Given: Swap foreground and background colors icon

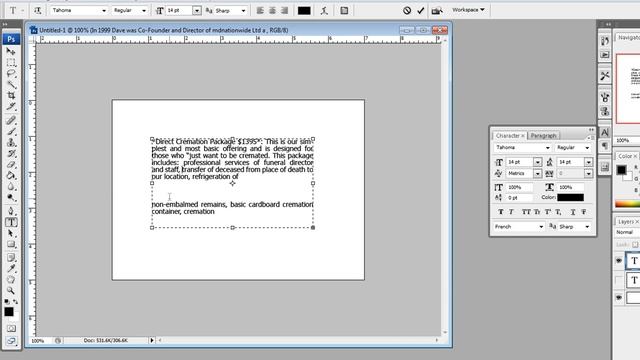Looking at the screenshot, I should (16, 302).
